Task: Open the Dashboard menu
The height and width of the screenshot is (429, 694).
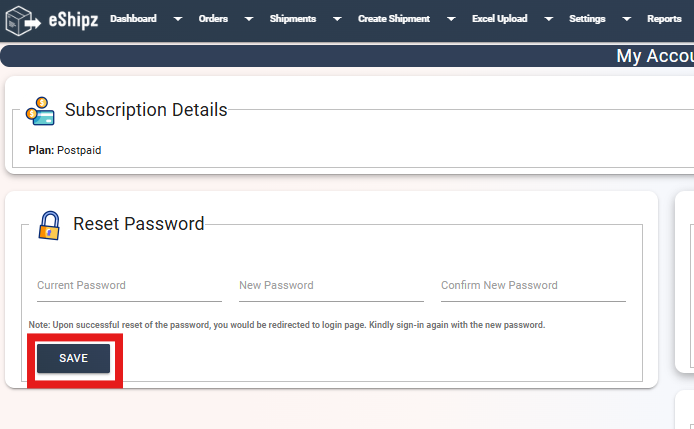Action: coord(133,19)
